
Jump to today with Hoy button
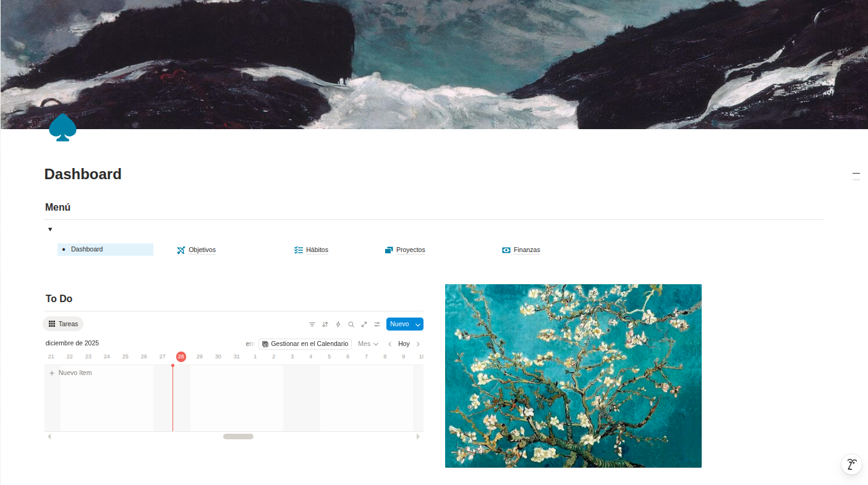click(x=404, y=344)
